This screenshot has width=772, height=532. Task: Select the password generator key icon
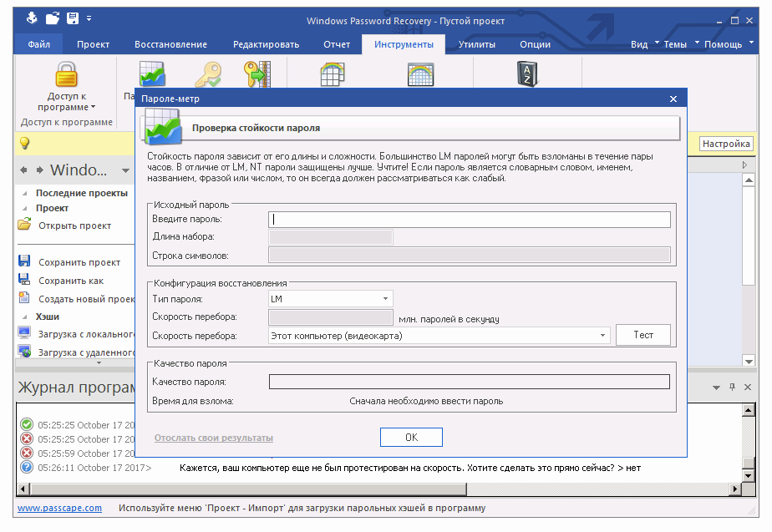(x=207, y=74)
